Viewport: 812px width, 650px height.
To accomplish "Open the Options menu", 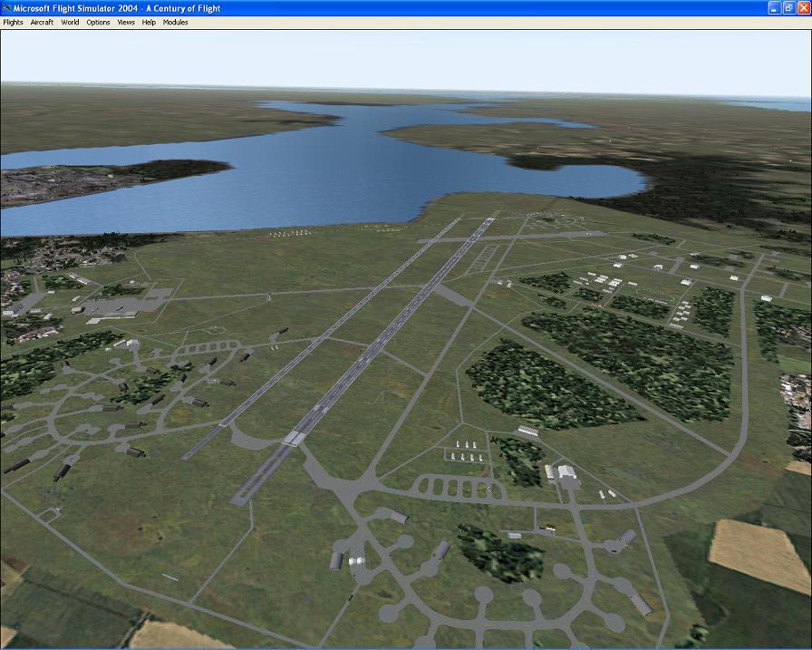I will point(98,23).
